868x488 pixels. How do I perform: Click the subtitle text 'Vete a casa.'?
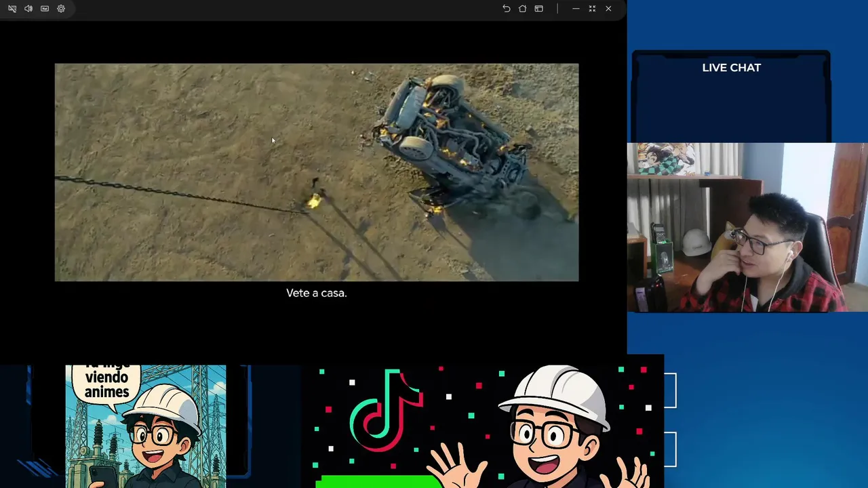(x=317, y=293)
